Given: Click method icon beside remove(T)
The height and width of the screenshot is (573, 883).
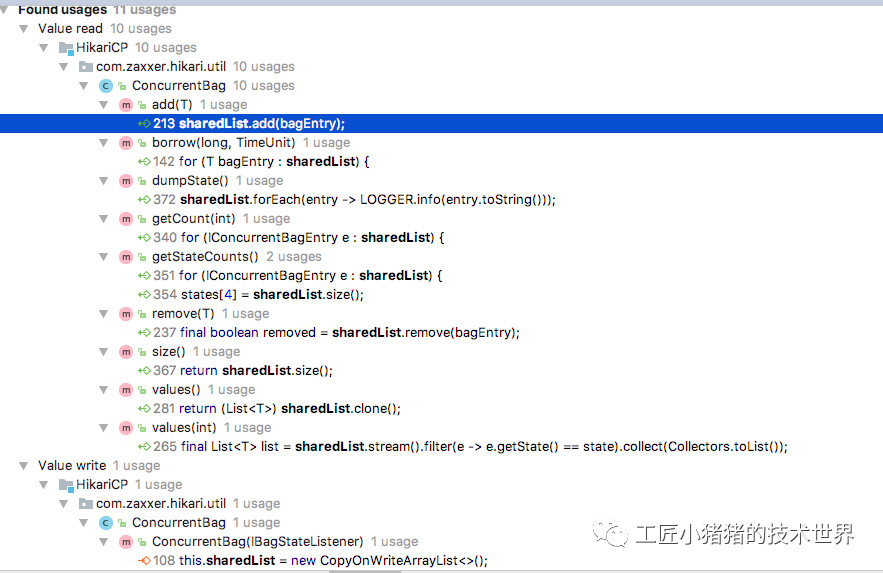Looking at the screenshot, I should pyautogui.click(x=126, y=314).
